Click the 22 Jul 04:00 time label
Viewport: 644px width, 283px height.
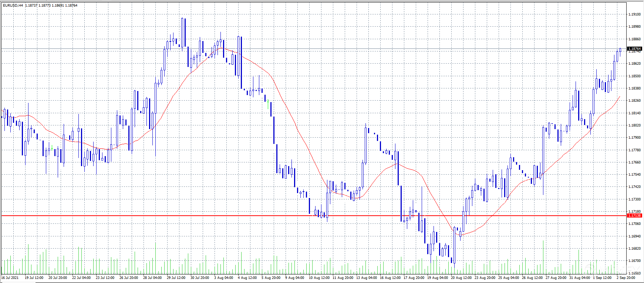tap(81, 278)
